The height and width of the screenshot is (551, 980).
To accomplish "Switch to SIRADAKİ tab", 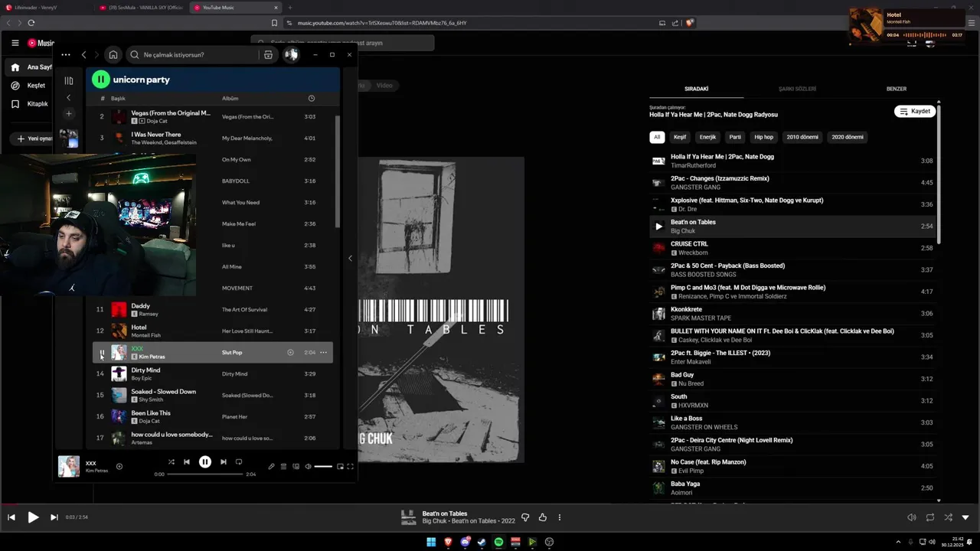I will [697, 89].
